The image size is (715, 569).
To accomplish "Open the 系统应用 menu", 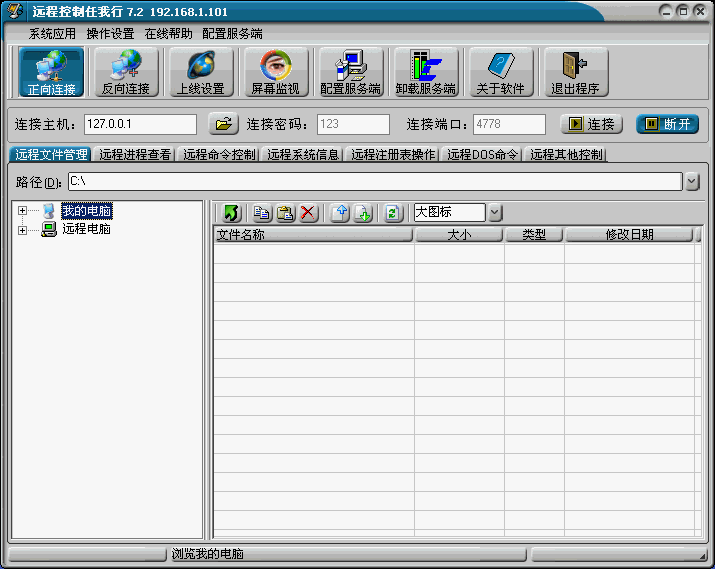I will 52,33.
